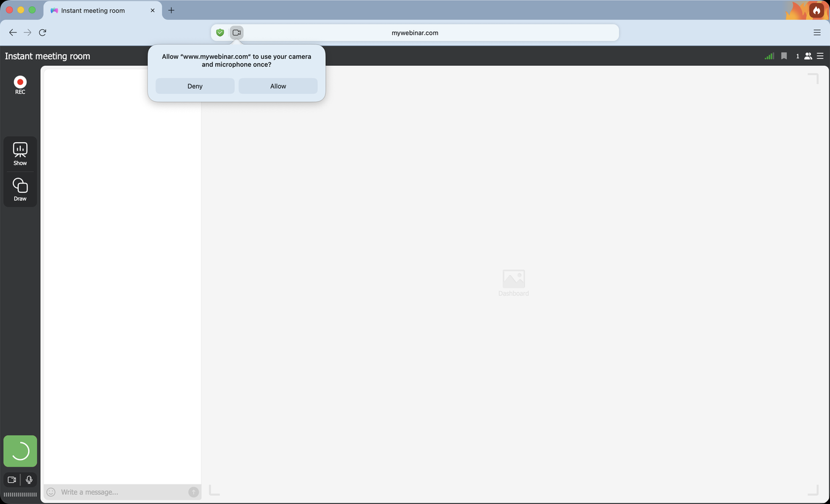Screen dimensions: 830x504
Task: Click the green privacy shield icon
Action: [x=220, y=32]
